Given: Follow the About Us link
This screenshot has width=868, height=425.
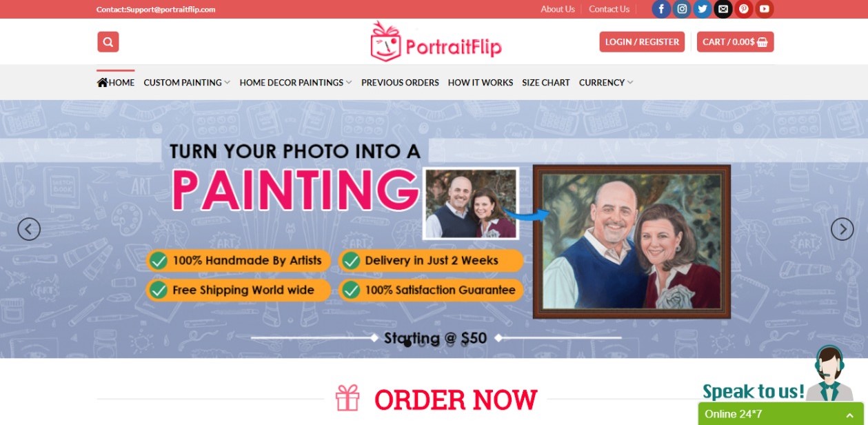Looking at the screenshot, I should (x=558, y=9).
